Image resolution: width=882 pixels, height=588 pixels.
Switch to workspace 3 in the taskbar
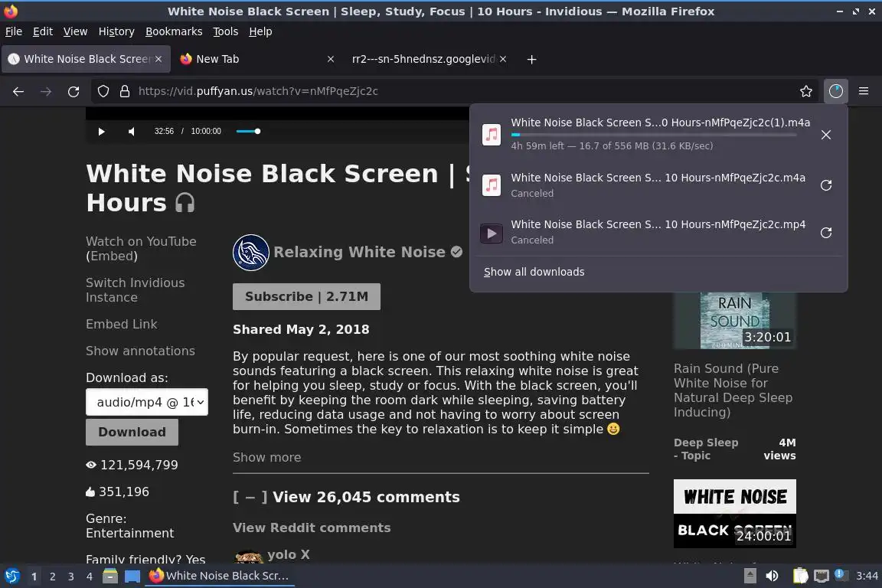(x=71, y=577)
